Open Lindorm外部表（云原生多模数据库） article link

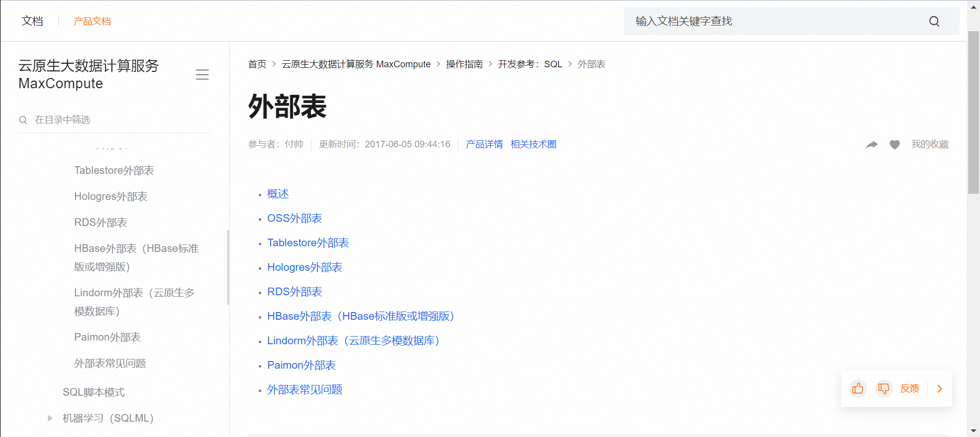(x=354, y=341)
